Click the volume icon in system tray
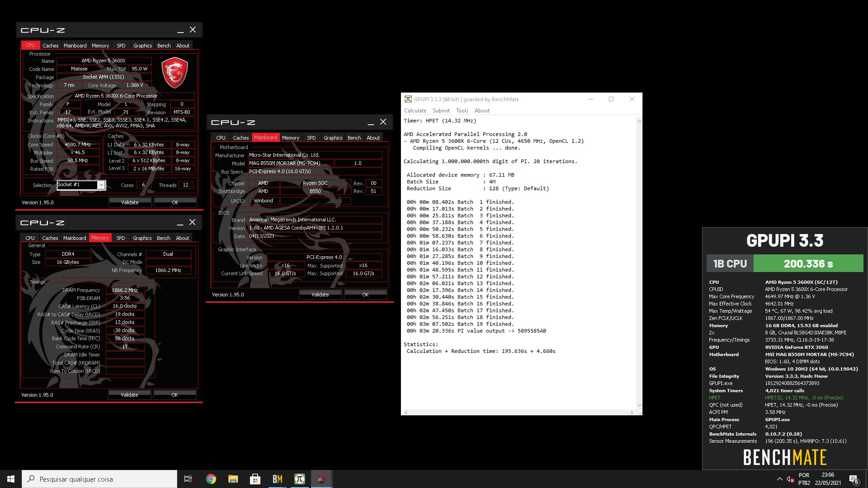Screen dimensions: 868x488 point(790,479)
